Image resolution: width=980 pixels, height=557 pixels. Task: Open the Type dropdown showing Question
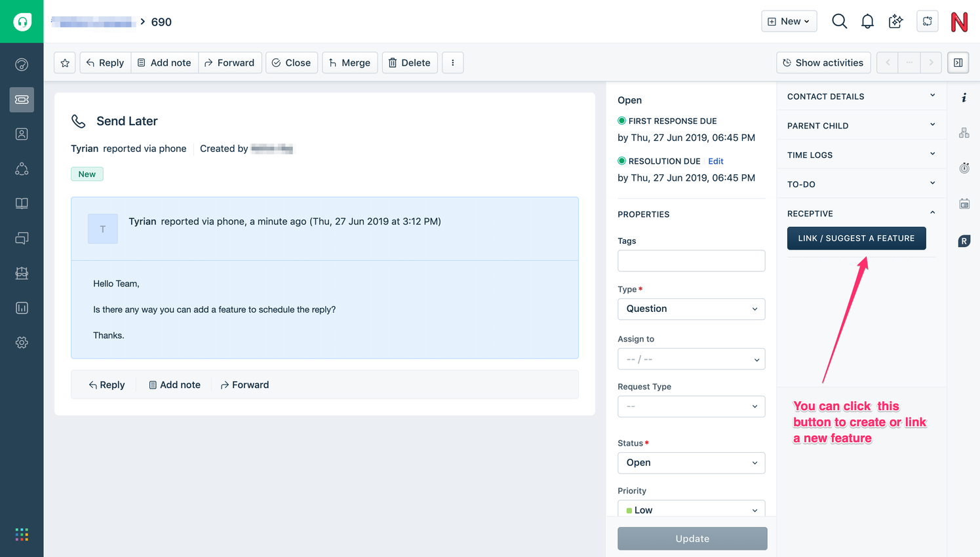coord(691,309)
